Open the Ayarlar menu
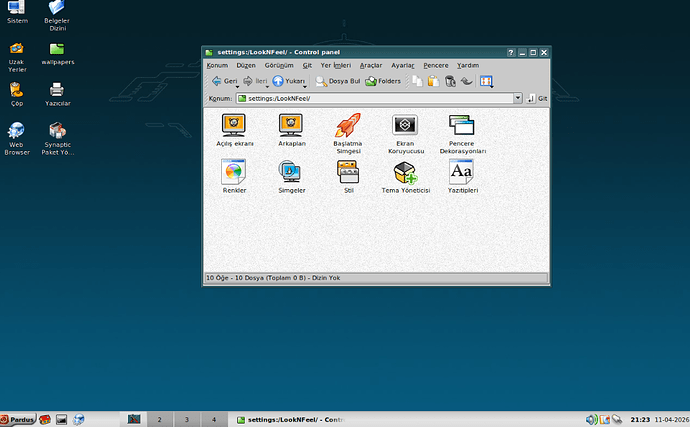Viewport: 690px width, 427px height. pos(402,65)
